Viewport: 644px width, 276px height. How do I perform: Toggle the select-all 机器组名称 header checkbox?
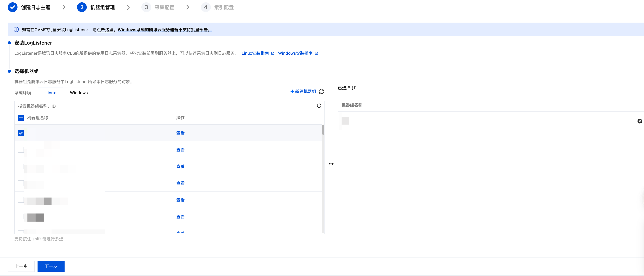tap(21, 118)
